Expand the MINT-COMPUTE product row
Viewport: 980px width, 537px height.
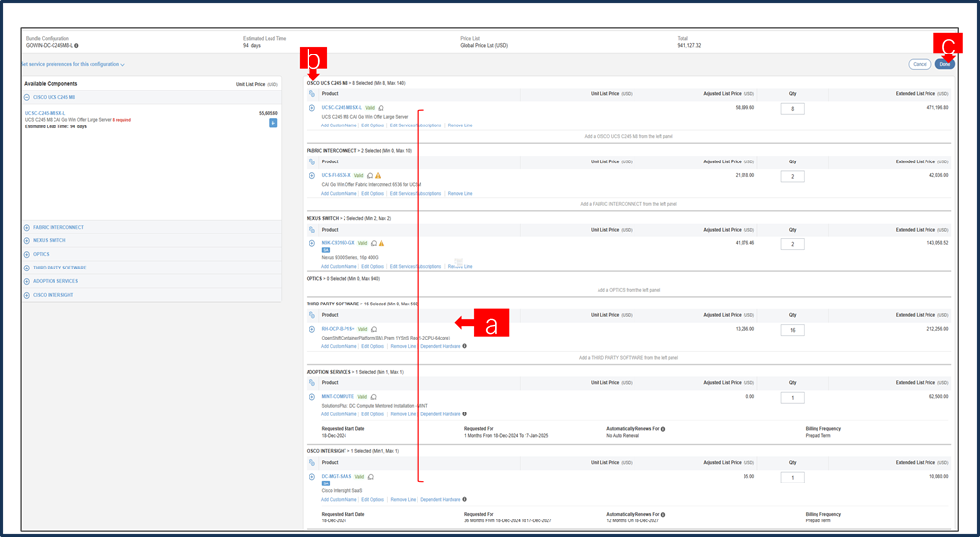[311, 397]
